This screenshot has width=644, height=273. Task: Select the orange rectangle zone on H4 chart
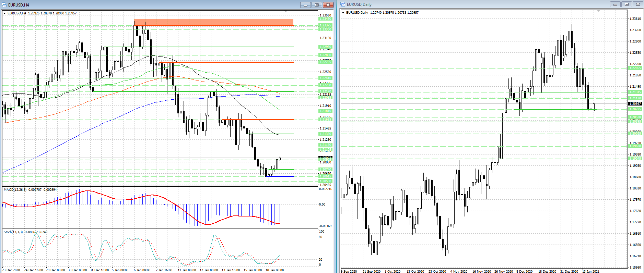pos(213,22)
